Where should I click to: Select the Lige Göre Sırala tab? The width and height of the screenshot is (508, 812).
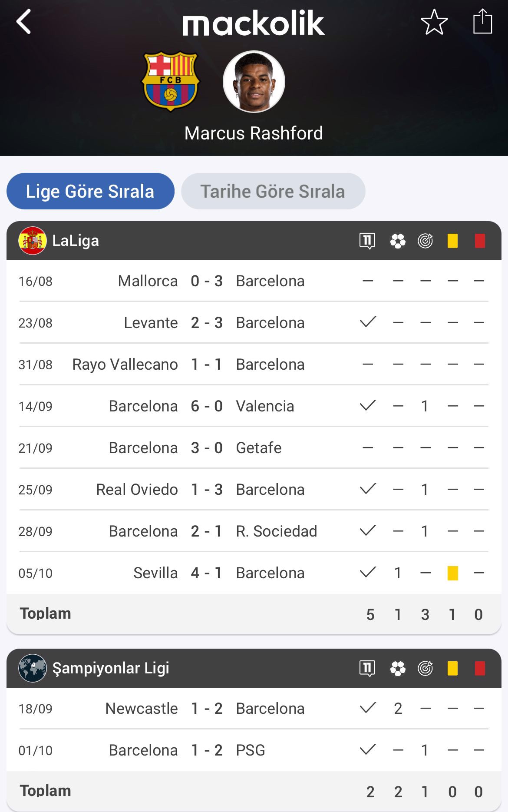click(x=90, y=191)
